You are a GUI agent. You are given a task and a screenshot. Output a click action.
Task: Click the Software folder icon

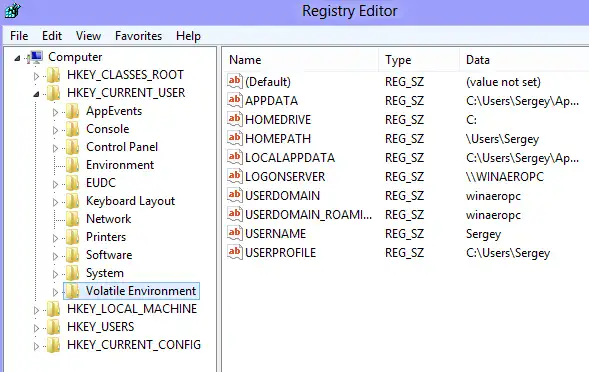pyautogui.click(x=72, y=255)
